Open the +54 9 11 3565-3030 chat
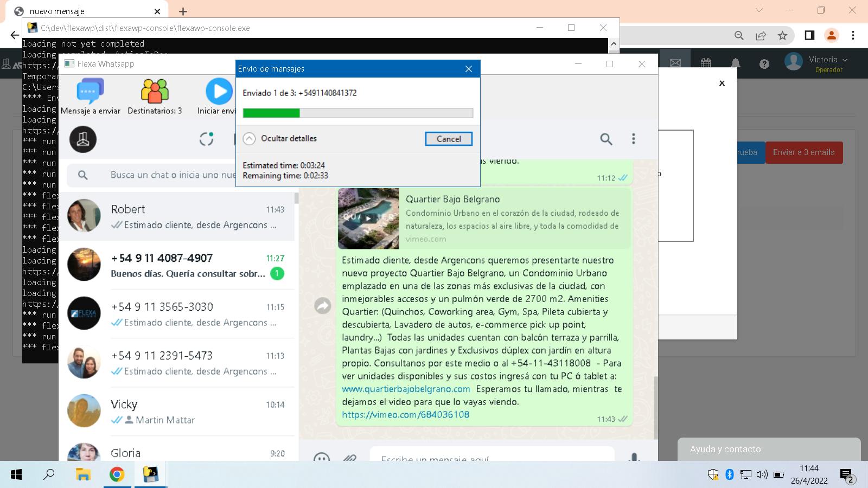The height and width of the screenshot is (488, 868). [177, 314]
